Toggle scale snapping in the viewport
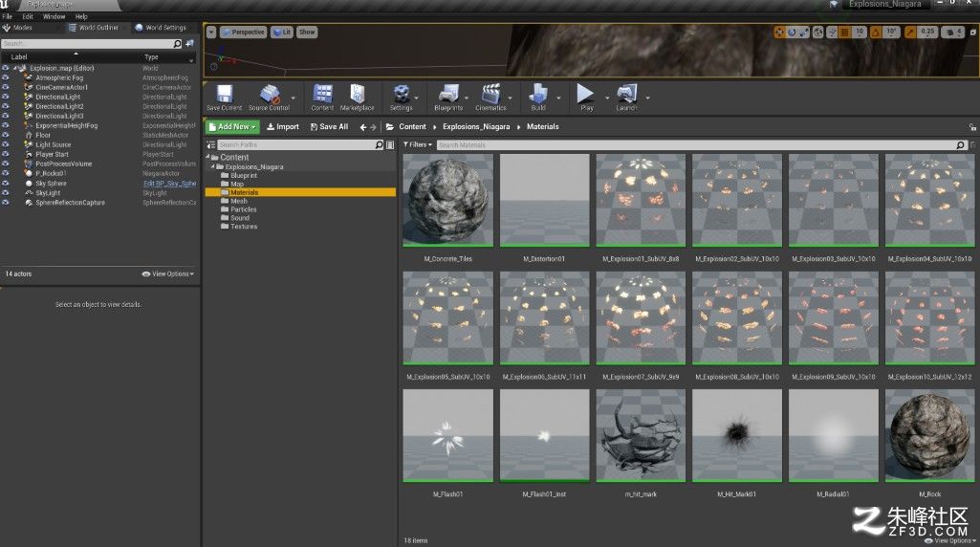 pos(910,32)
